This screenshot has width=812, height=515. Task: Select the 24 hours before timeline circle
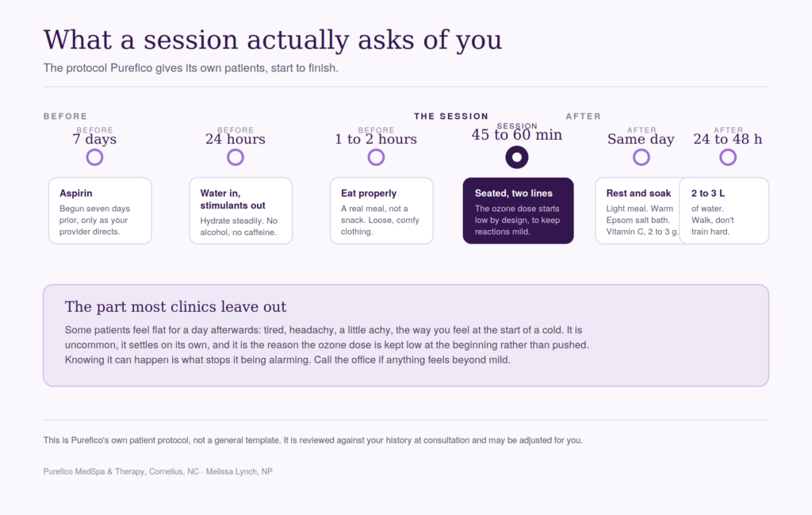(235, 157)
